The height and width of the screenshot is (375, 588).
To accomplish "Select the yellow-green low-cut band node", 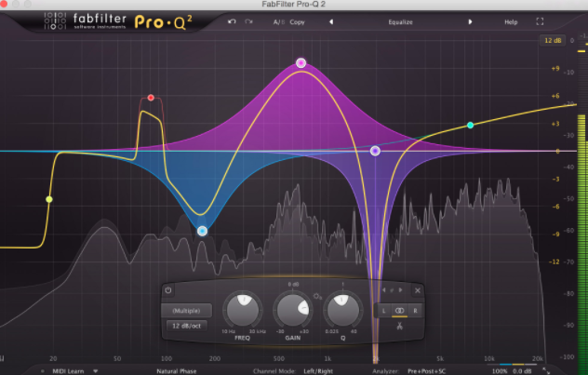I will (x=49, y=199).
